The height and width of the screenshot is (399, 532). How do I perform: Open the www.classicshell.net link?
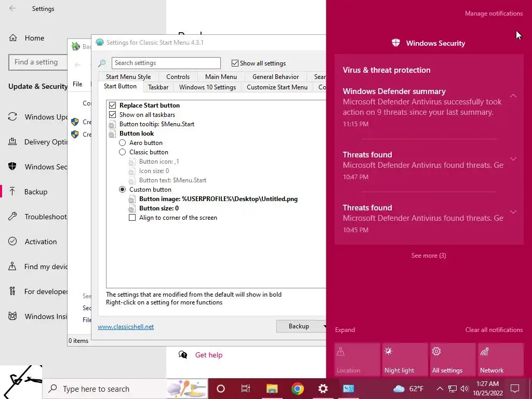coord(126,327)
